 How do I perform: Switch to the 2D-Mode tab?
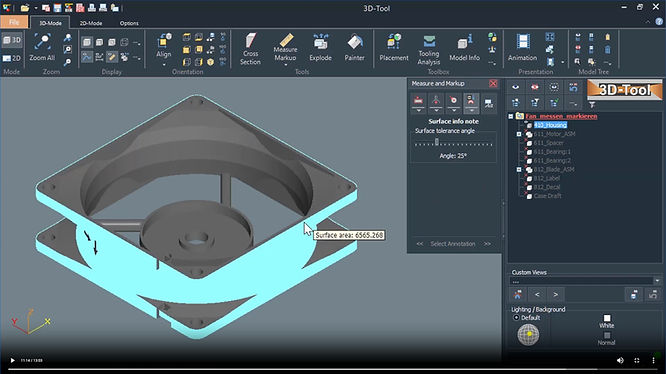(x=91, y=23)
